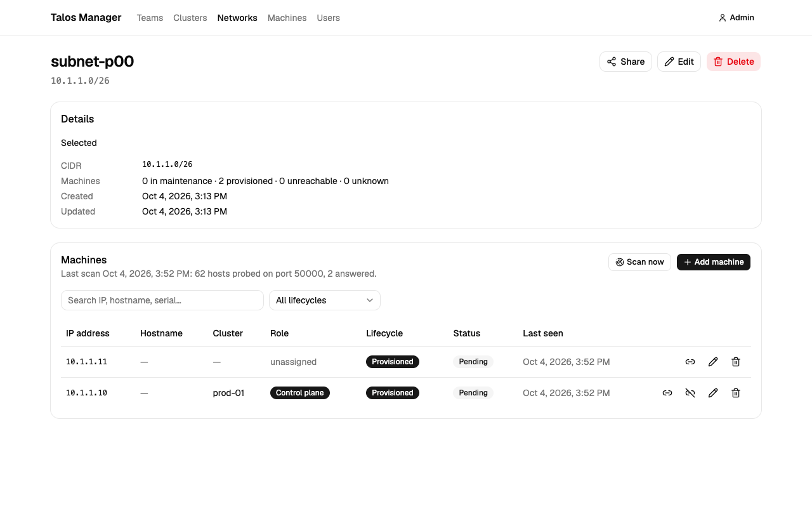Click the unassigned role text

[x=293, y=362]
